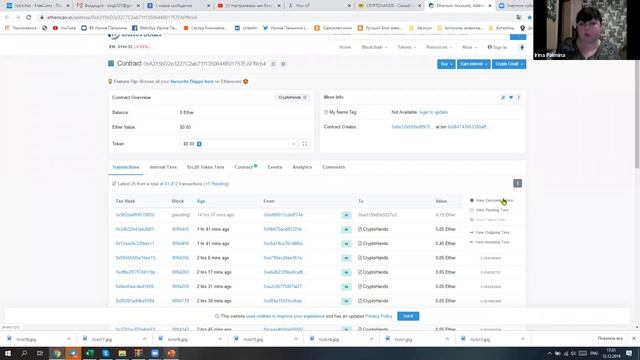Image resolution: width=640 pixels, height=360 pixels.
Task: Open the 'favourite Dapps here' link
Action: pos(192,82)
